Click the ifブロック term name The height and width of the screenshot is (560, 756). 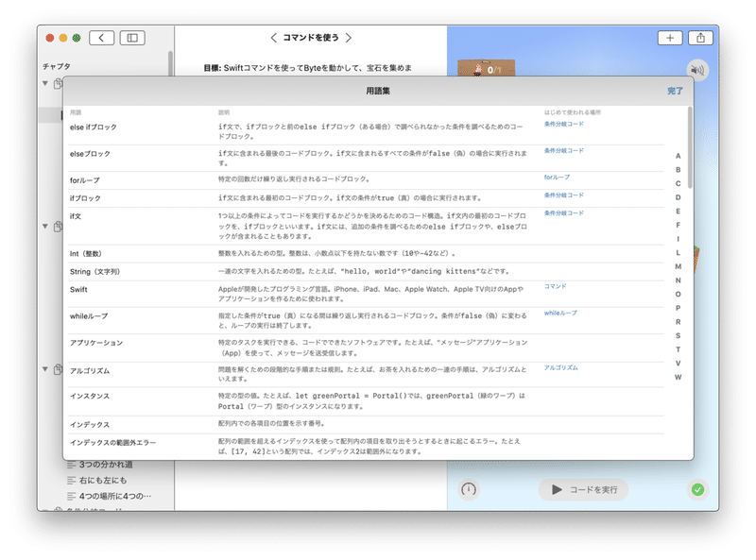click(85, 198)
